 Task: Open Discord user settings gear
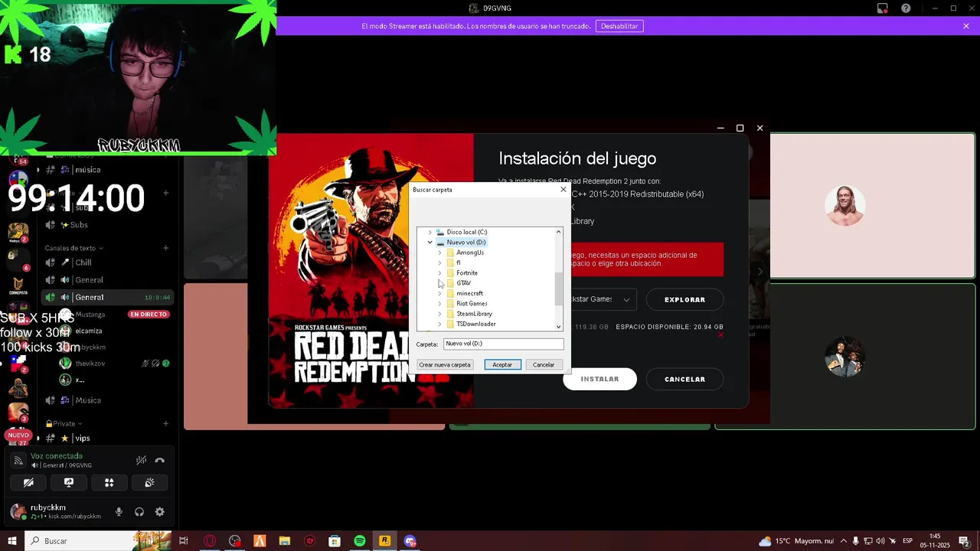(x=159, y=512)
